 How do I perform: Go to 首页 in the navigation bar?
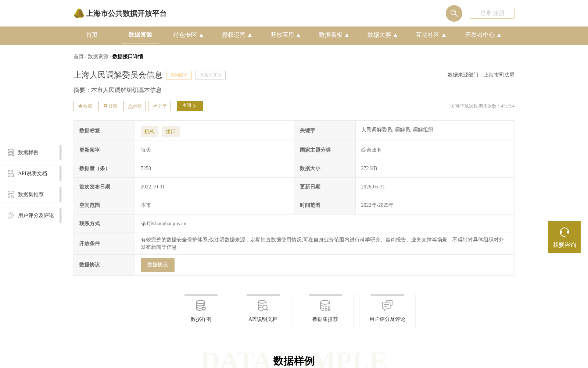[92, 35]
